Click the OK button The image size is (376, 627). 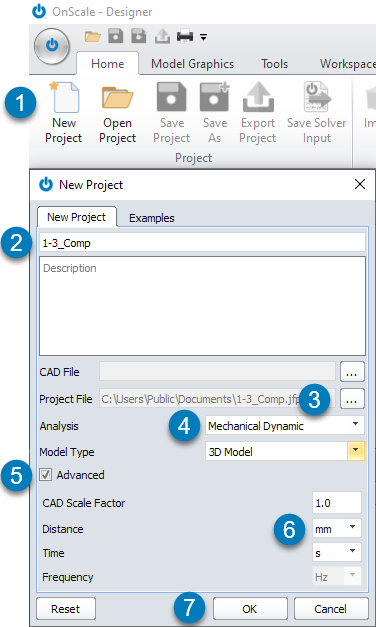click(250, 609)
